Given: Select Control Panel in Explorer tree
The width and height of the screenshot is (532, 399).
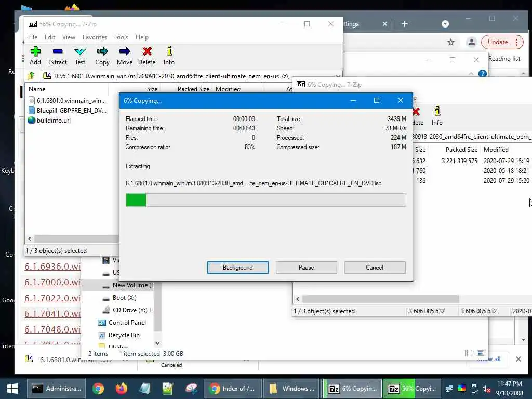Looking at the screenshot, I should (x=122, y=322).
